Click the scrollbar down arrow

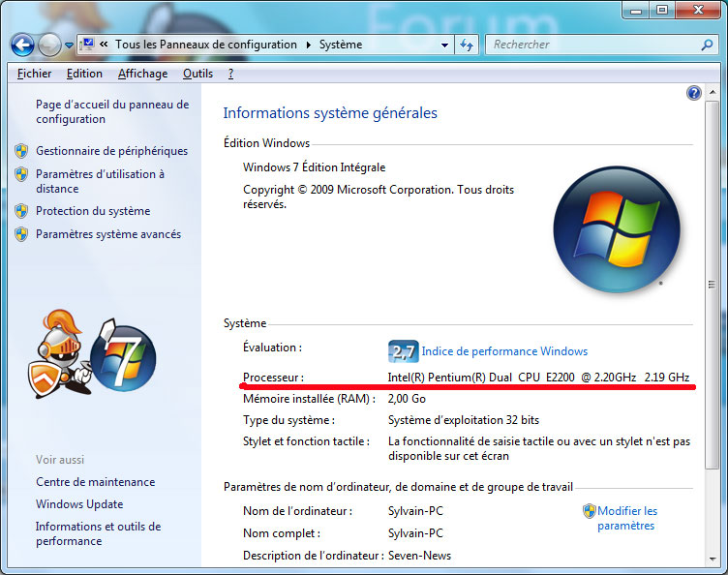click(x=712, y=560)
